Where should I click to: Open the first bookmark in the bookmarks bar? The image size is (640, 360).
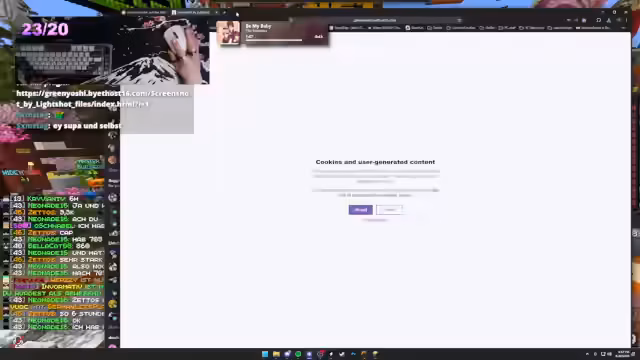(348, 28)
